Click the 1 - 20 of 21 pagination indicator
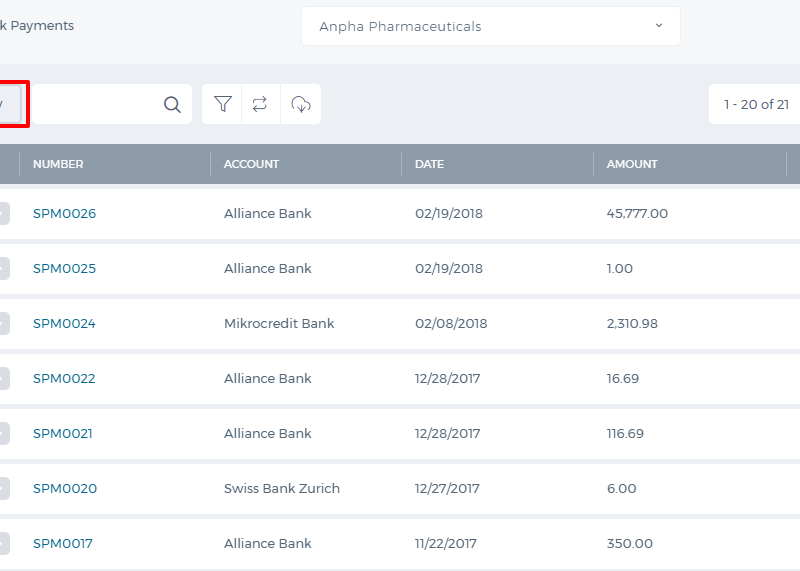Image resolution: width=800 pixels, height=571 pixels. (756, 104)
